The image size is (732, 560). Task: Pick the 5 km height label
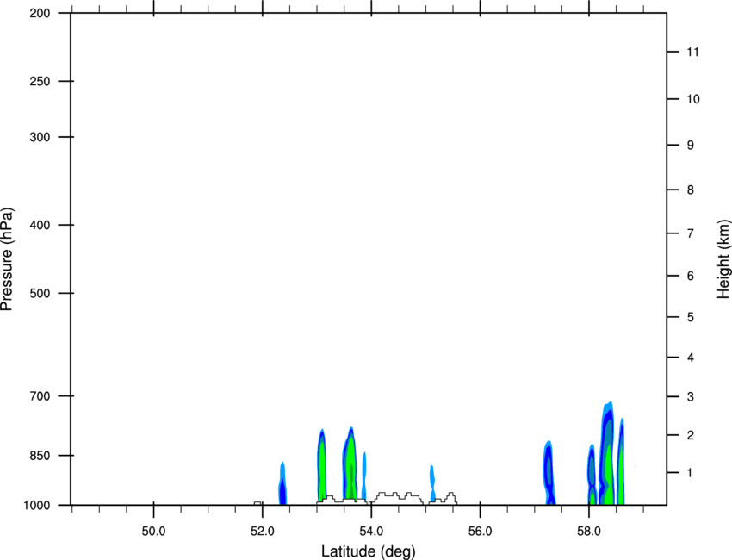pyautogui.click(x=691, y=317)
